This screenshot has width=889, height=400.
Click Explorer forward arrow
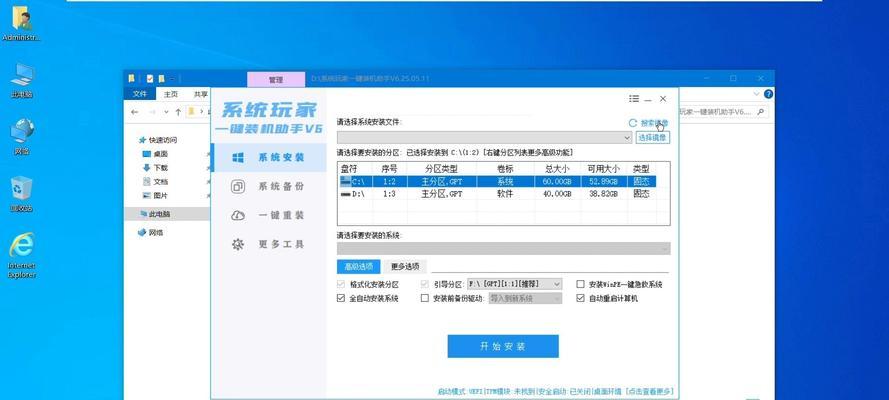click(152, 112)
